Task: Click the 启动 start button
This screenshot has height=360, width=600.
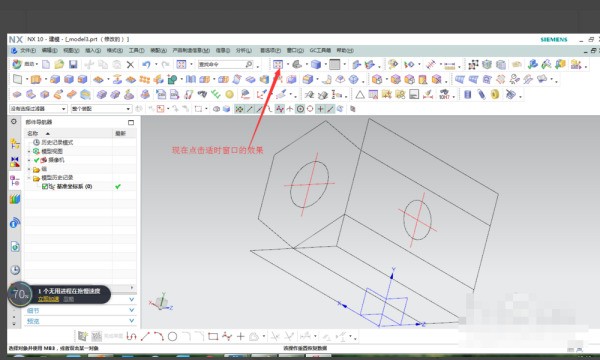Action: point(25,64)
